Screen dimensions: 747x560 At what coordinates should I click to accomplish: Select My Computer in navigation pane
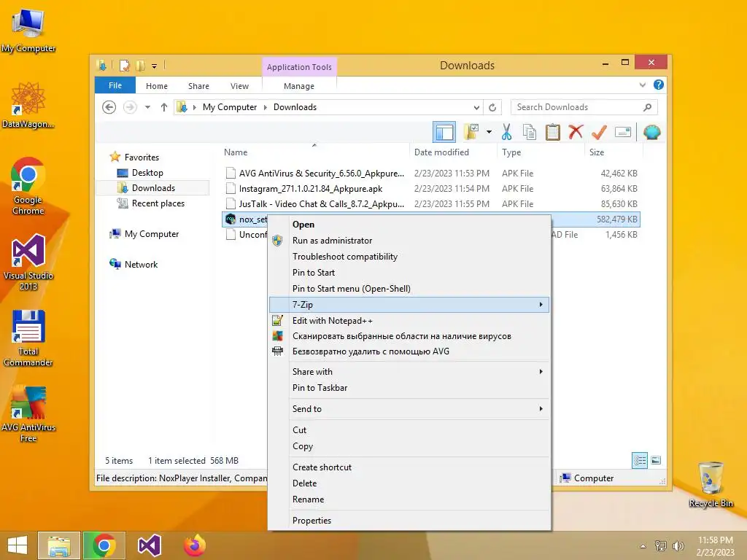152,234
